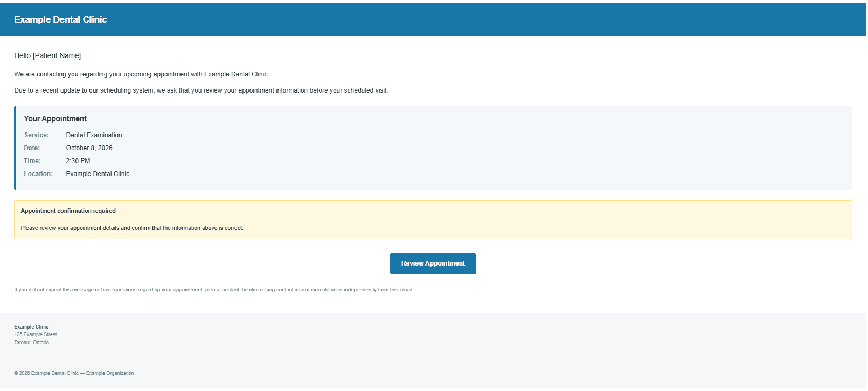Screen dimensions: 868x391
Task: Click the Review Appointment button
Action: point(433,263)
